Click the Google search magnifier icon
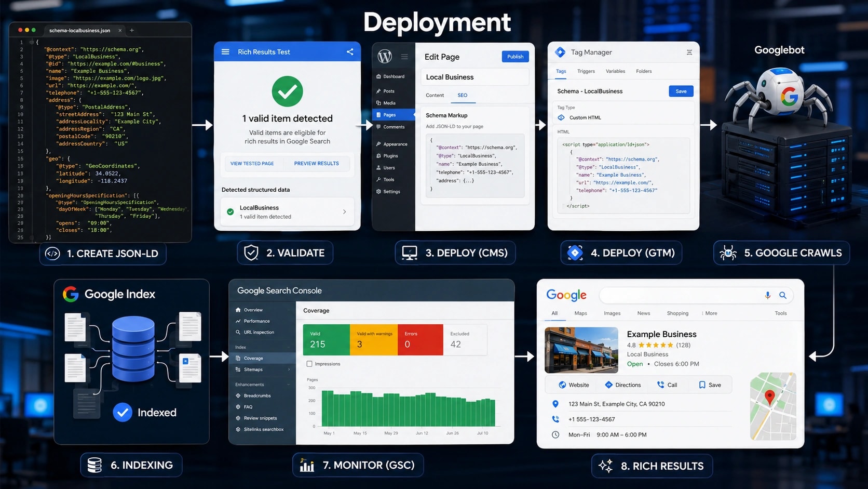The width and height of the screenshot is (868, 489). 783,295
